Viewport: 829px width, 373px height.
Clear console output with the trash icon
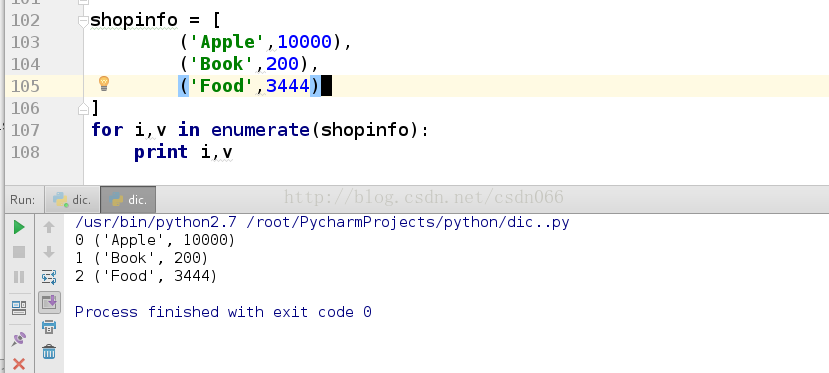[49, 351]
